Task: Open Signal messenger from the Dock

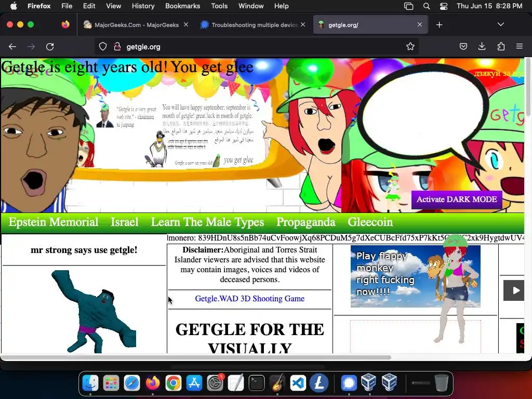Action: 349,383
